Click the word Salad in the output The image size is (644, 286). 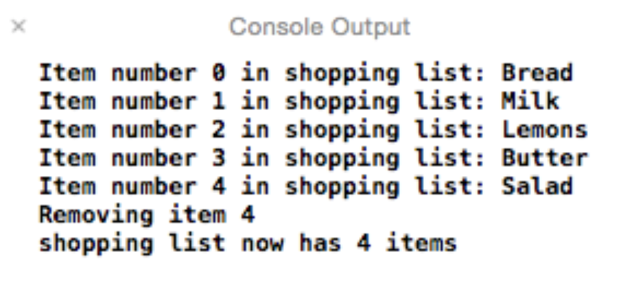[x=537, y=186]
